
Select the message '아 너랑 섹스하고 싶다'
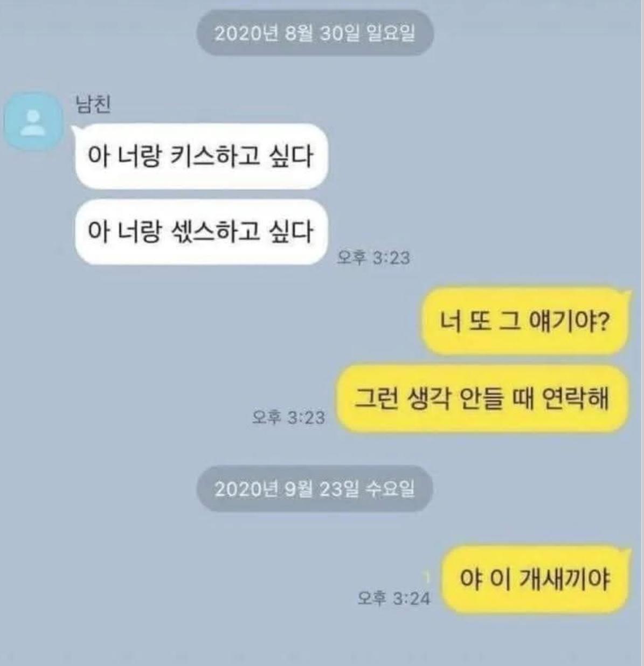[x=200, y=232]
